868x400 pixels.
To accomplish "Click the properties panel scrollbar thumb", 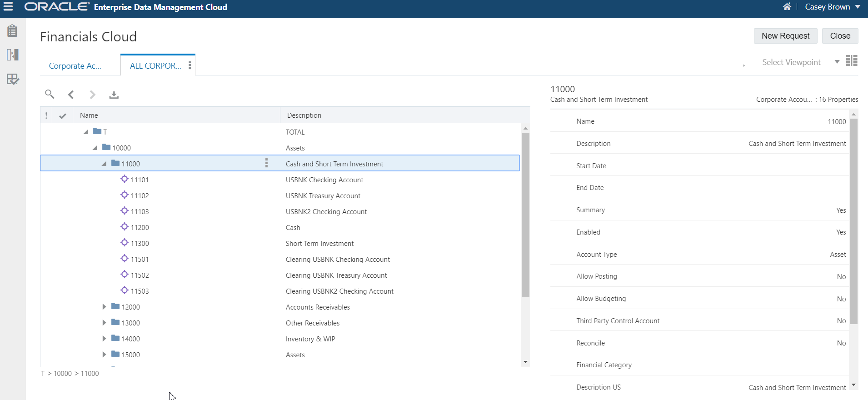I will pyautogui.click(x=853, y=221).
